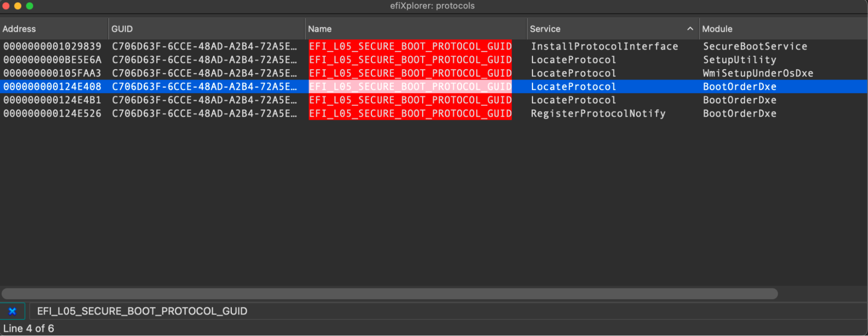The width and height of the screenshot is (868, 336).
Task: Sort the list by the Address column
Action: [20, 29]
